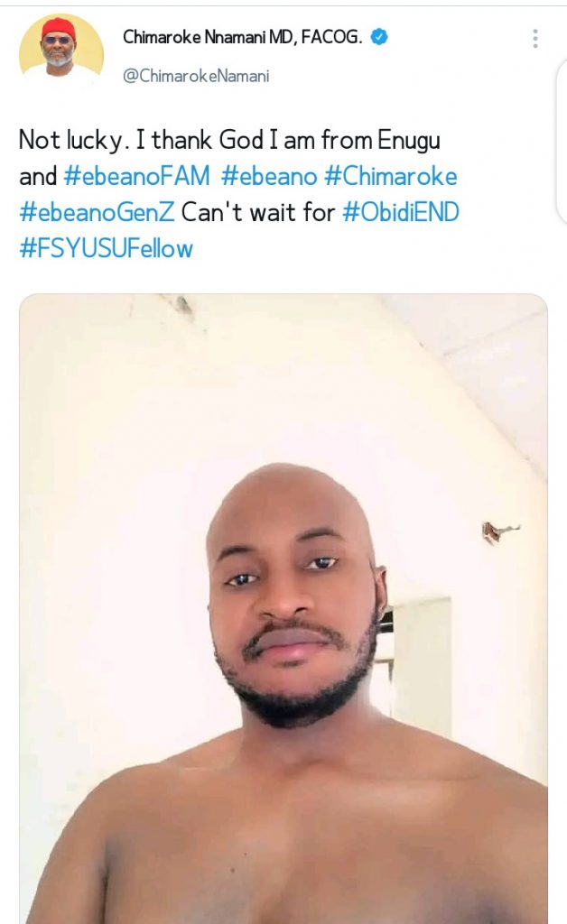Click the "Can't wait for" text
Viewport: 567px width, 924px height.
coord(258,211)
